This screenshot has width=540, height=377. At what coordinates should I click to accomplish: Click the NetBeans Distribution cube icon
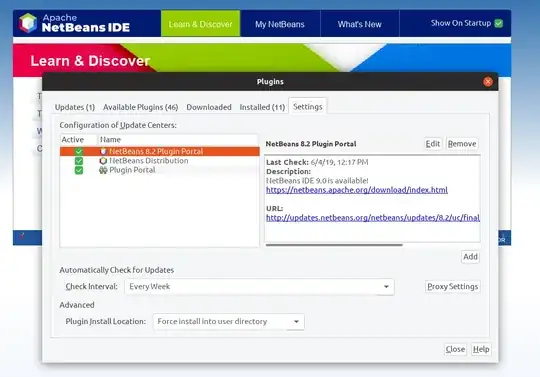(x=103, y=161)
